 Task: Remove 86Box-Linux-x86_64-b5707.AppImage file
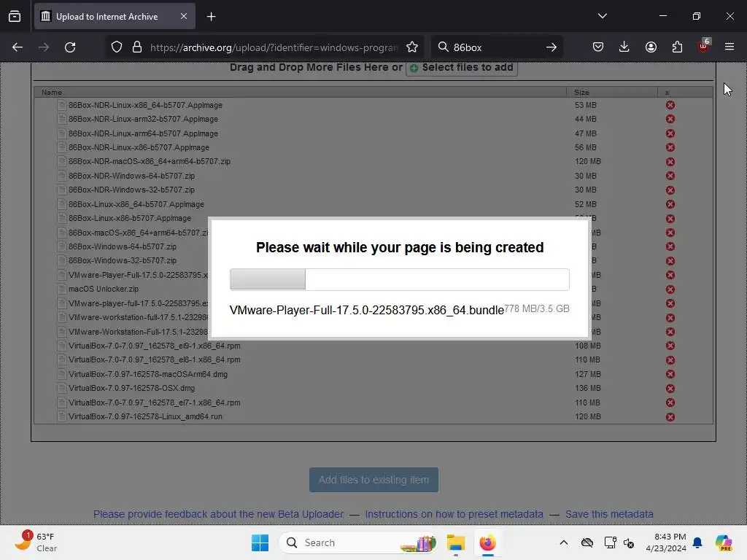(x=670, y=204)
